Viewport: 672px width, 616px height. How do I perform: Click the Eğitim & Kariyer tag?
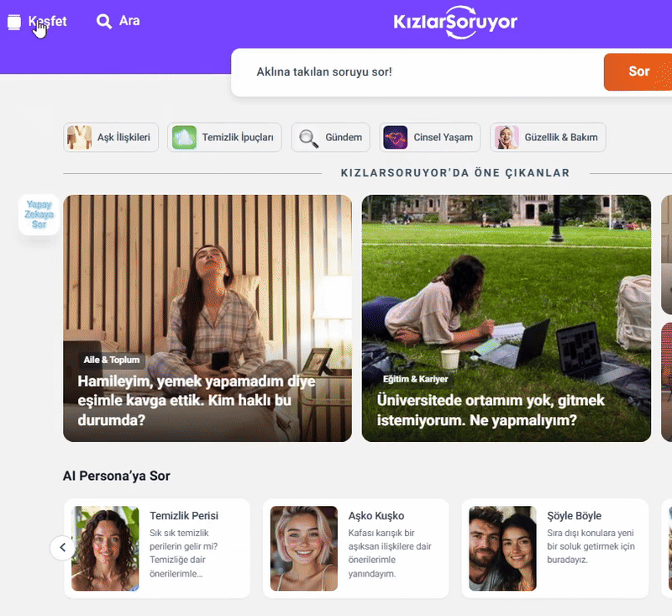[415, 379]
